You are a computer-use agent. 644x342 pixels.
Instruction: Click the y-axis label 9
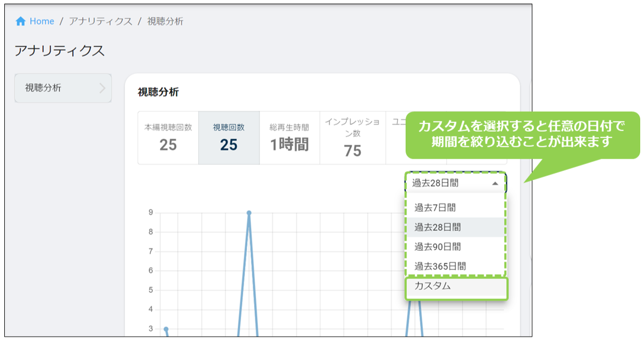click(x=150, y=212)
